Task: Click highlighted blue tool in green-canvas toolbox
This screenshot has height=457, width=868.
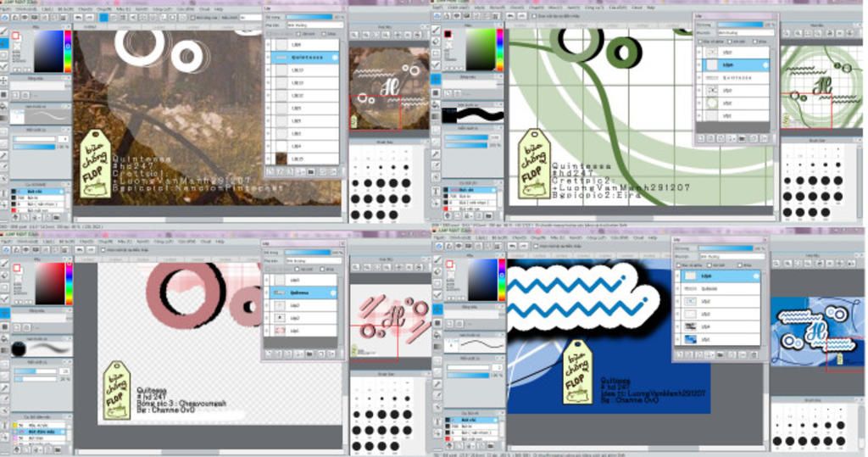Action: click(x=437, y=79)
